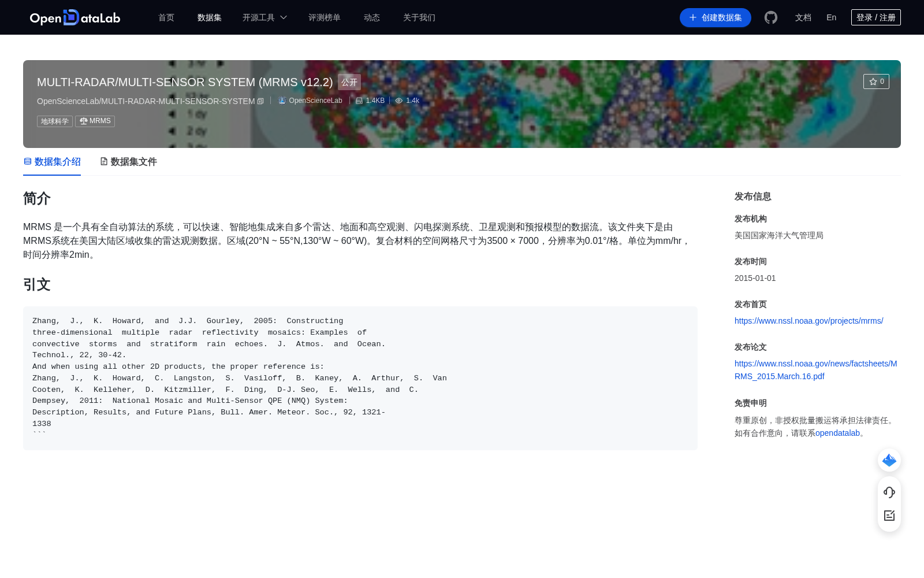Click 美国国家海洋大气管理局 publisher text

[779, 235]
